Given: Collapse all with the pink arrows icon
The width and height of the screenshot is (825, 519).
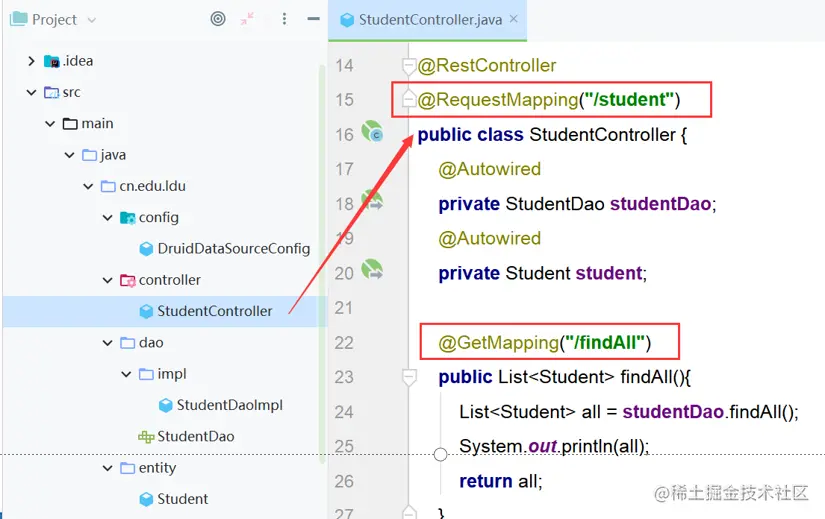Looking at the screenshot, I should 247,19.
